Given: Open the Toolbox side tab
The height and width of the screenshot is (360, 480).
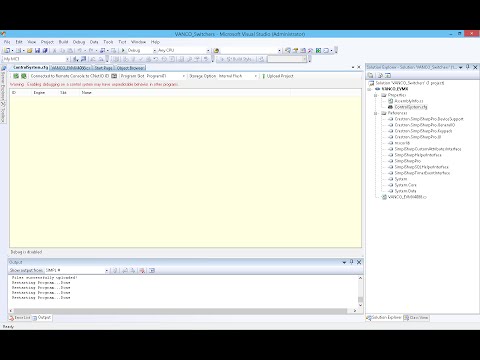Looking at the screenshot, I should pyautogui.click(x=3, y=113).
